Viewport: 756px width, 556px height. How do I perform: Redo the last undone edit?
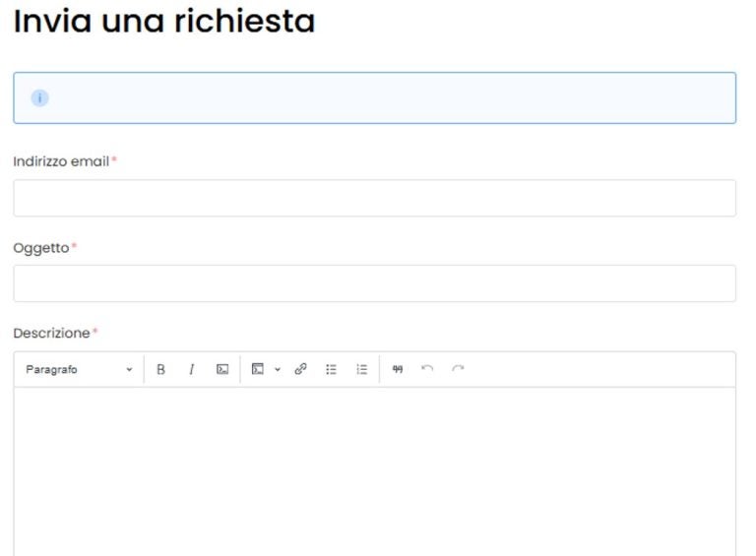tap(458, 369)
